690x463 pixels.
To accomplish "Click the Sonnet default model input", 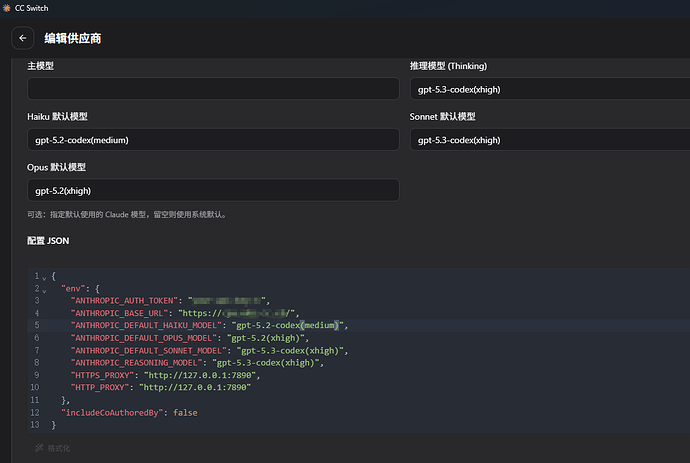I will coord(550,140).
